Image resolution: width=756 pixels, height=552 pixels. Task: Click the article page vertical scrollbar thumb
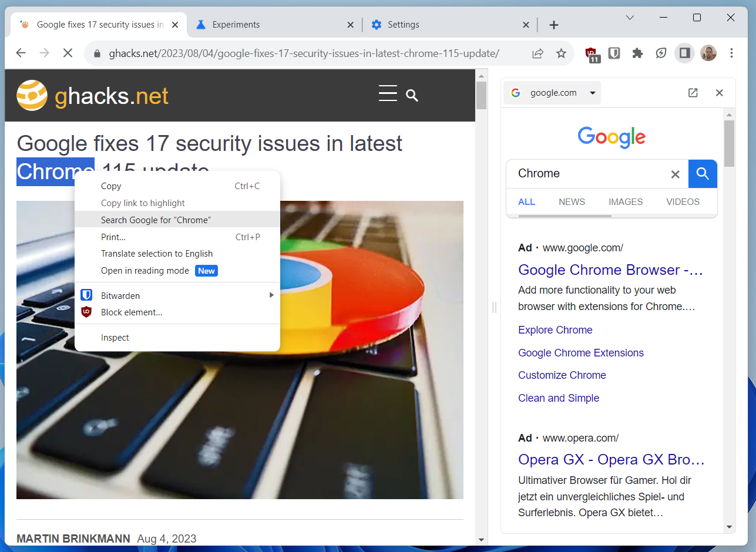pyautogui.click(x=481, y=95)
